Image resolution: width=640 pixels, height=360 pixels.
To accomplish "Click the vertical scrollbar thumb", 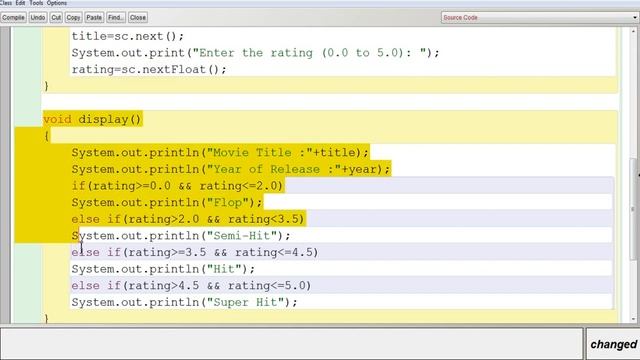I will point(634,208).
